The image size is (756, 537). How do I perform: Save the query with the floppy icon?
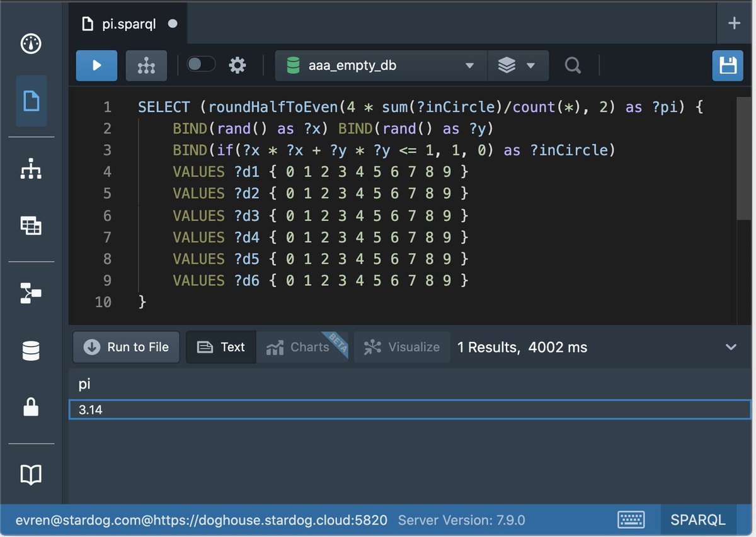pyautogui.click(x=728, y=65)
